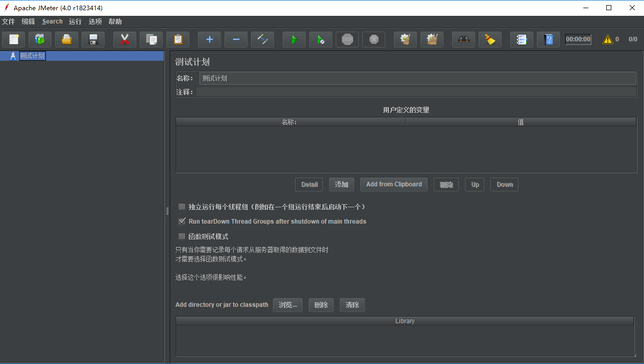Viewport: 644px width, 364px height.
Task: Click the Down button
Action: (505, 184)
